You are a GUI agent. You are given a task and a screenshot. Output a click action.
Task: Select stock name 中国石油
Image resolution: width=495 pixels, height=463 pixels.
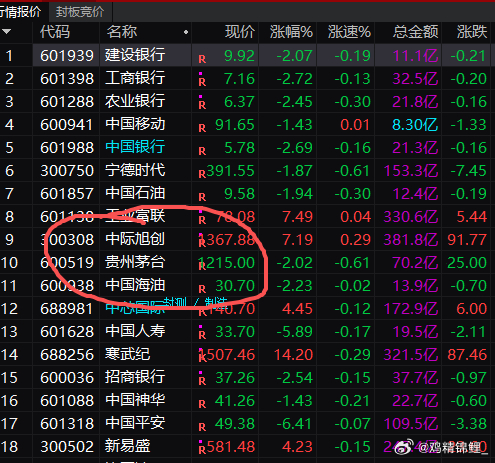click(x=135, y=193)
